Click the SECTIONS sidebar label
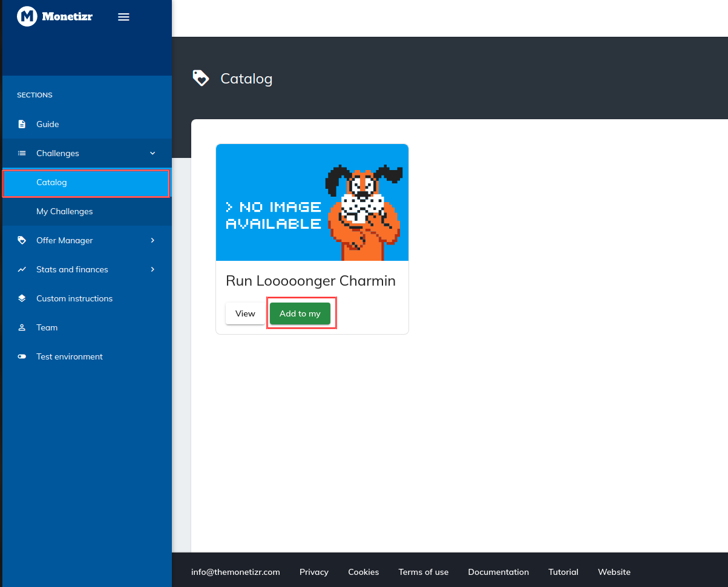728x587 pixels. (34, 95)
